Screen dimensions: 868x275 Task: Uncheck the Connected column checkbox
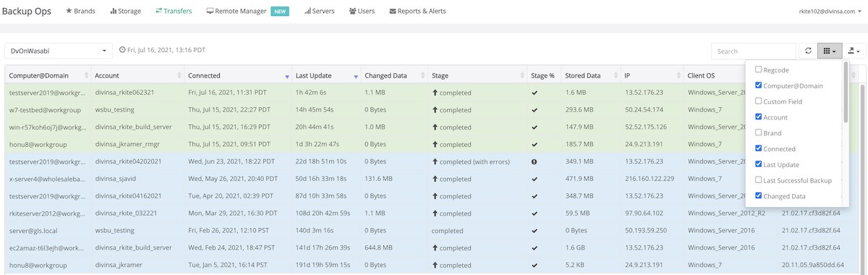tap(758, 148)
